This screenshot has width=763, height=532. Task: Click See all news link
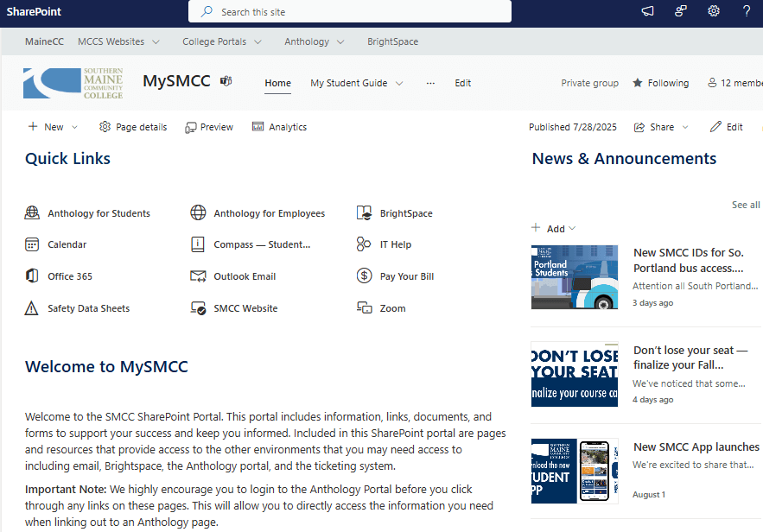coord(746,205)
